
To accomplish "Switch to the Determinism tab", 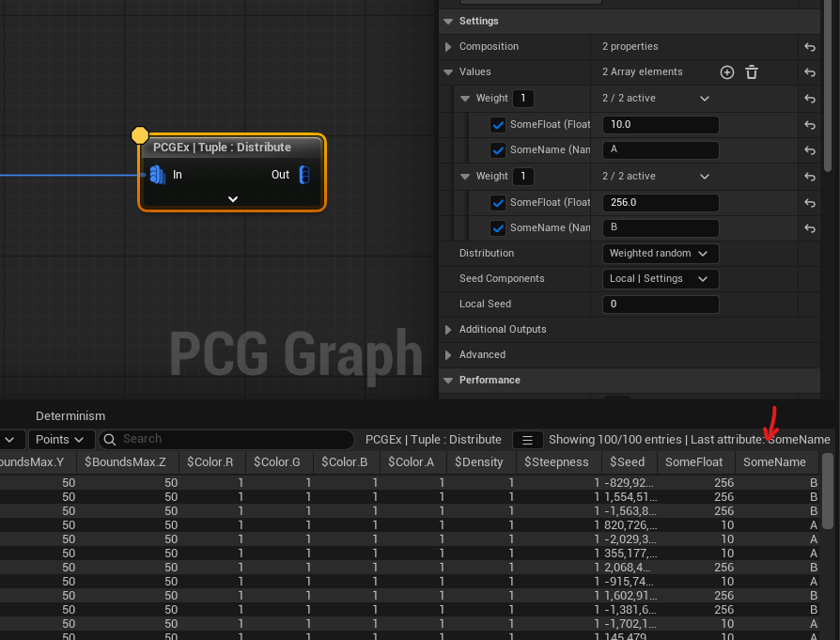I will 70,415.
